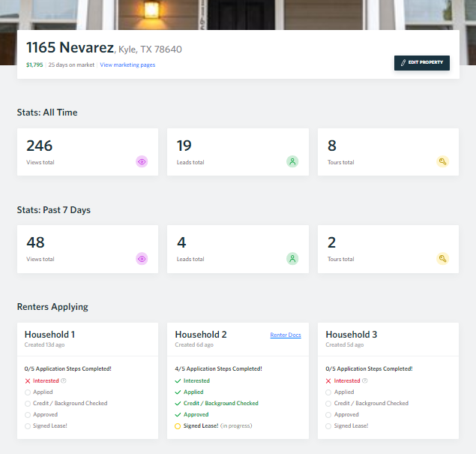Click the 19 leads total number
The width and height of the screenshot is (476, 454).
point(184,146)
